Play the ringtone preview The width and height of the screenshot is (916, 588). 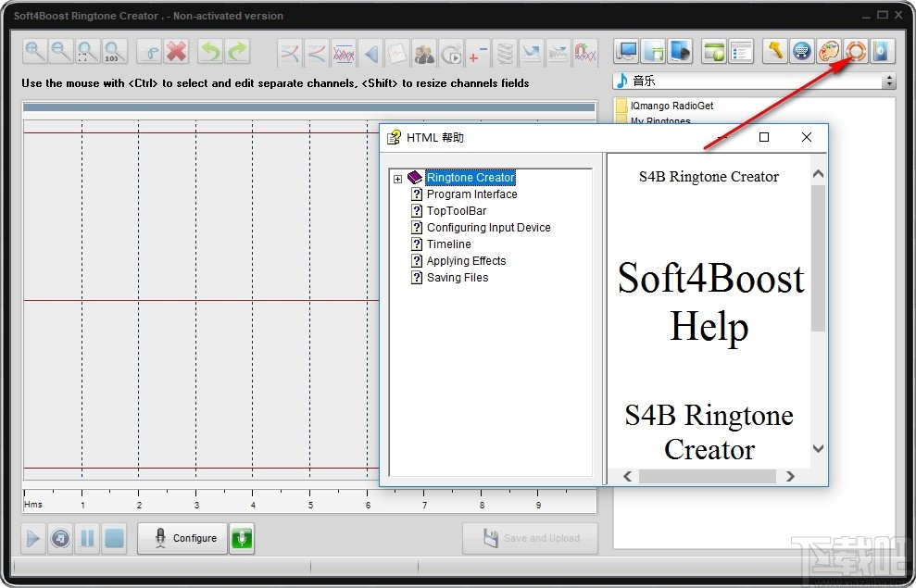tap(33, 538)
